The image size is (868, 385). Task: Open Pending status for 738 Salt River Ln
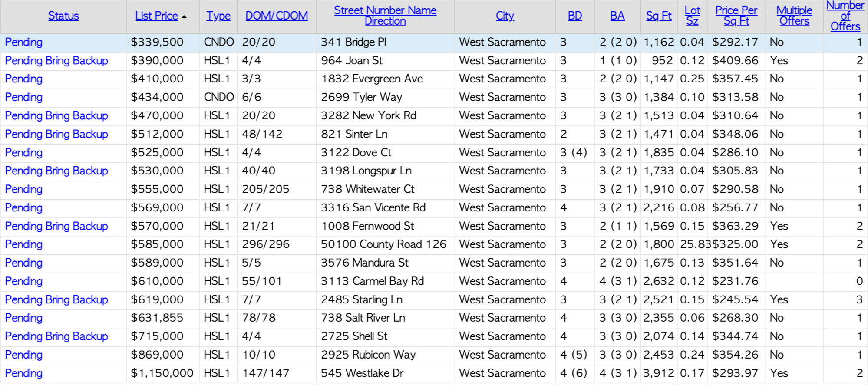tap(24, 318)
